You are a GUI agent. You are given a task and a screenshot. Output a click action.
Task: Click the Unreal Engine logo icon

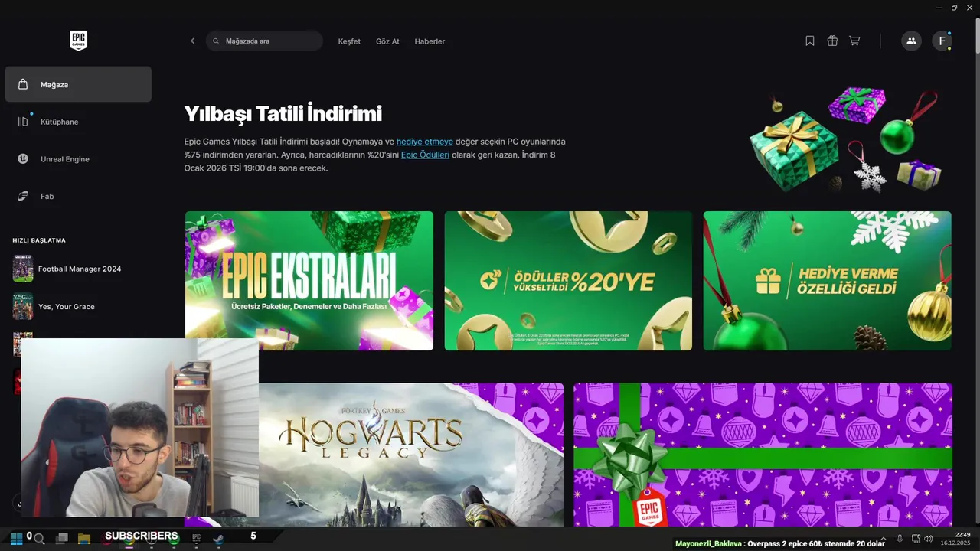[x=23, y=159]
